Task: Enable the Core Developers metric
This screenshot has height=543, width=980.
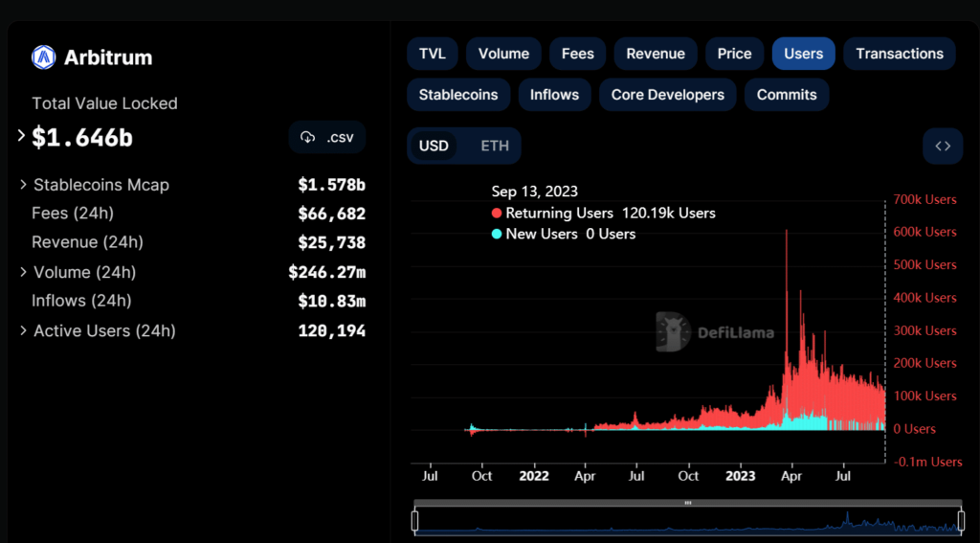Action: pos(667,95)
